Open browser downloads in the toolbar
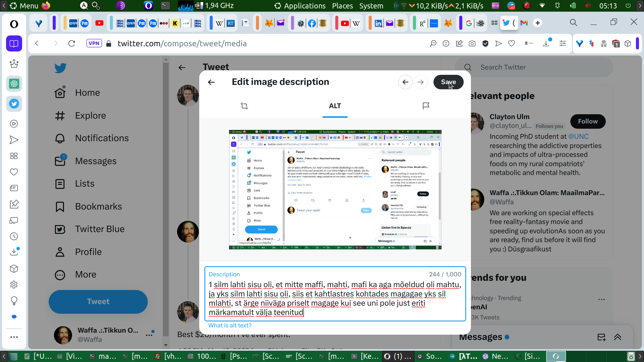The width and height of the screenshot is (644, 362). coord(546,43)
